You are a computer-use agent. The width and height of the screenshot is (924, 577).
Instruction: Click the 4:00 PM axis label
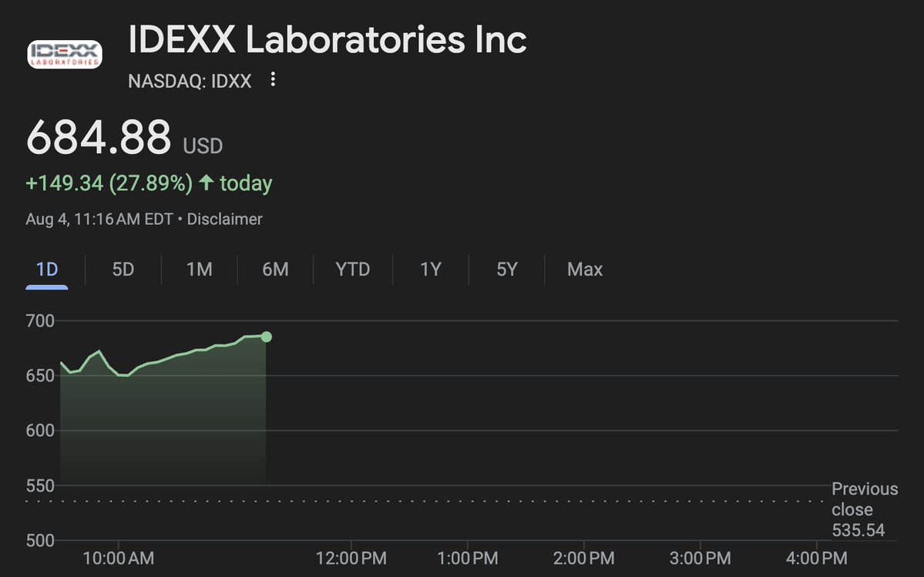pos(818,557)
